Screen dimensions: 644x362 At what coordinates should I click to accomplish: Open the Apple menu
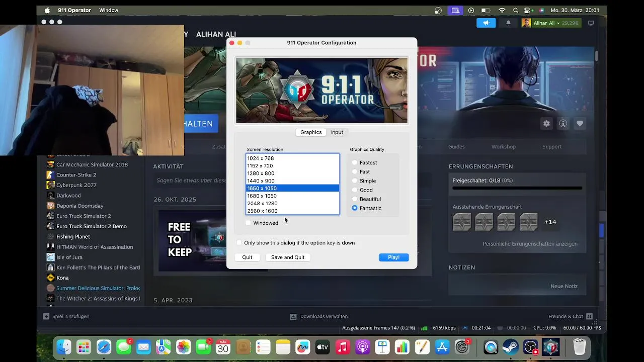(x=47, y=10)
